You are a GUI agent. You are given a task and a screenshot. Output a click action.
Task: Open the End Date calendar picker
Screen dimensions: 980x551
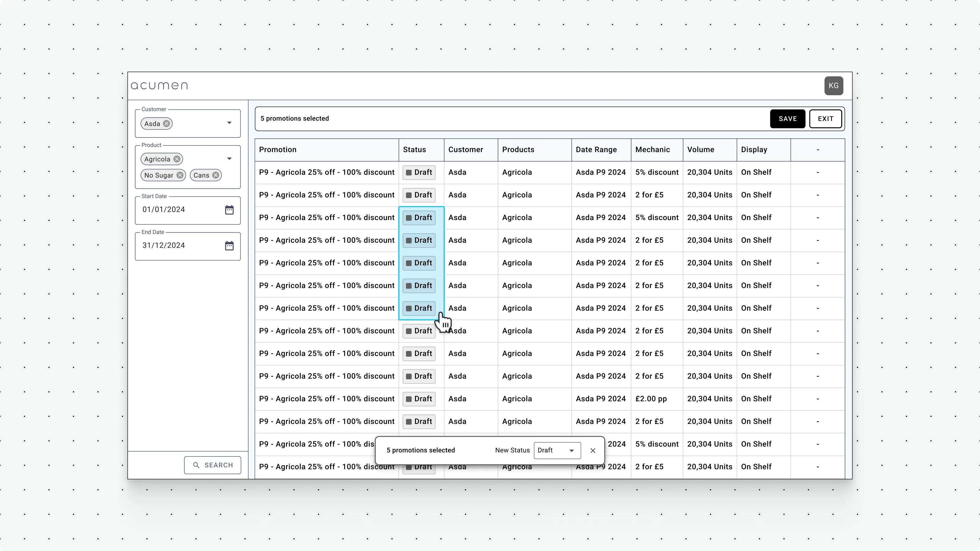point(229,245)
